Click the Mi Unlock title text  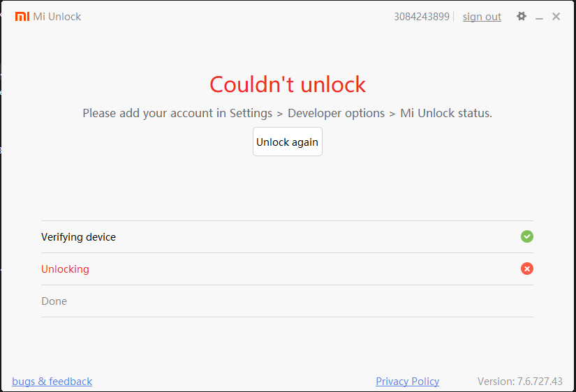(x=57, y=17)
